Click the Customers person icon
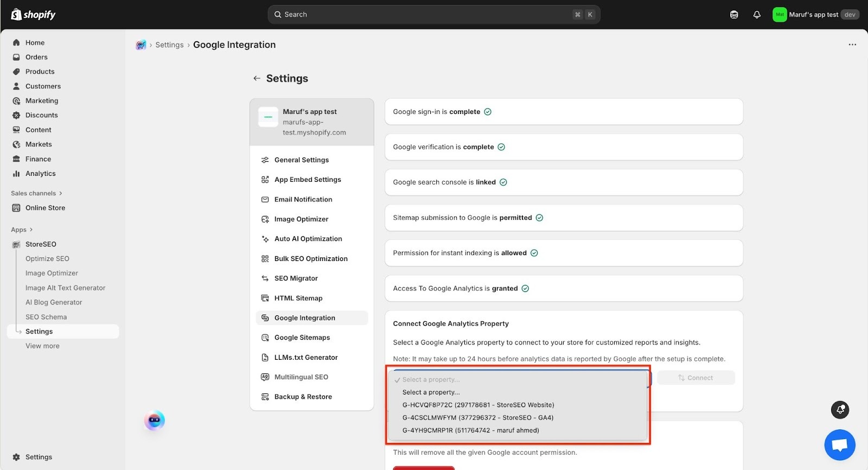868x470 pixels. pos(16,86)
